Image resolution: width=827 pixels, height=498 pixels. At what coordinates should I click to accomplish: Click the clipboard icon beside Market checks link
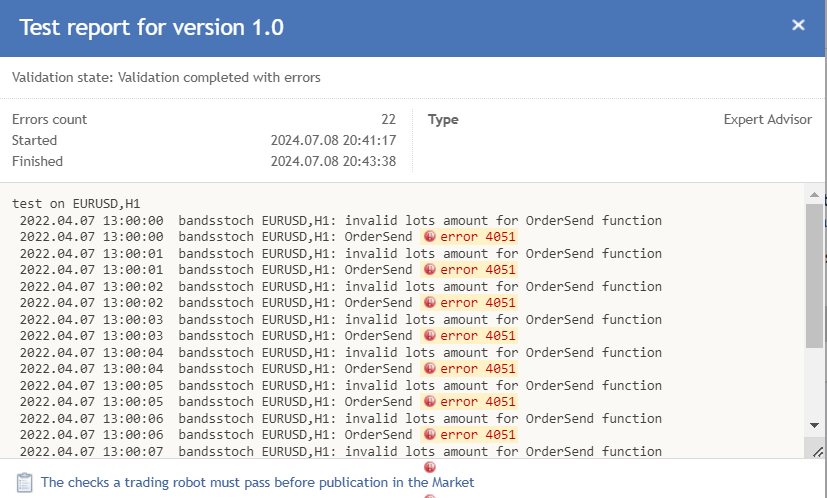coord(24,483)
